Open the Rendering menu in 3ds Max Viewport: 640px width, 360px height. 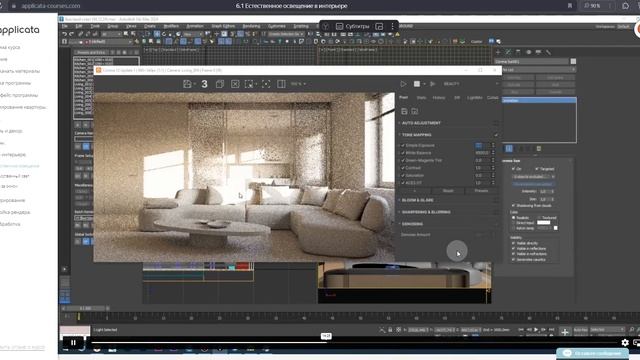(x=251, y=26)
